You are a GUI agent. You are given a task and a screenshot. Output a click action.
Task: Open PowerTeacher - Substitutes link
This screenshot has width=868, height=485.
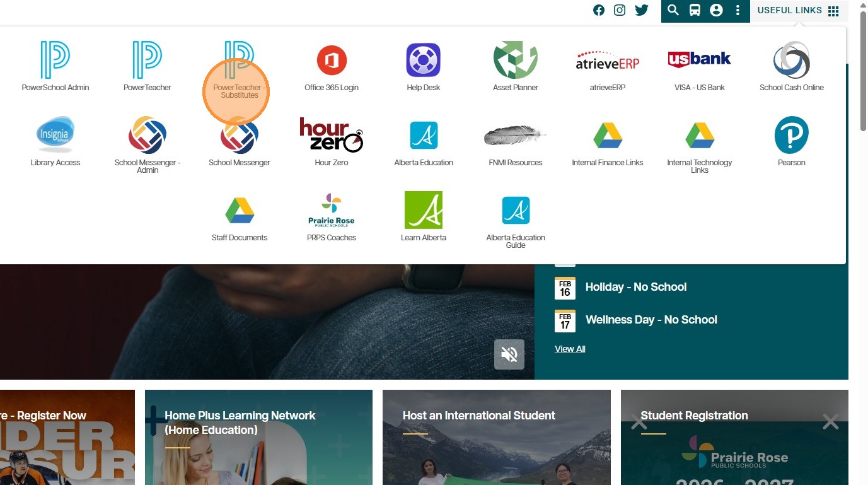240,69
